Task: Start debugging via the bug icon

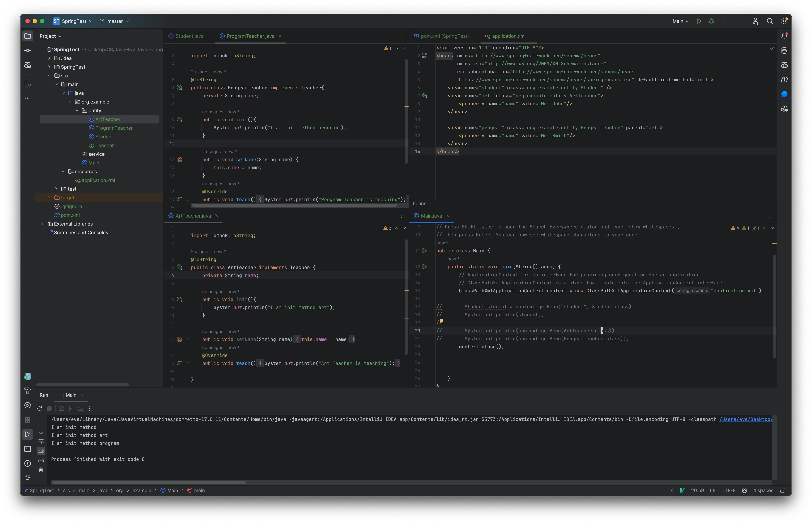Action: [711, 21]
